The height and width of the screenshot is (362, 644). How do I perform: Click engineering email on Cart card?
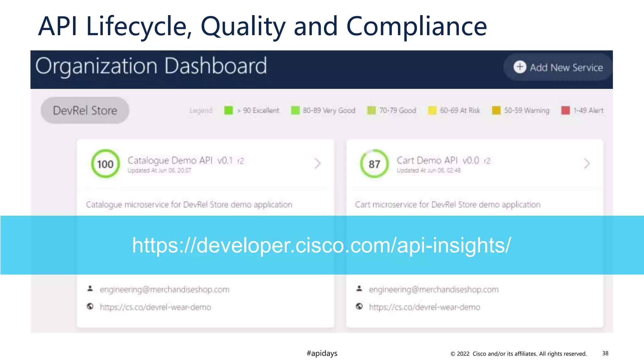point(434,289)
